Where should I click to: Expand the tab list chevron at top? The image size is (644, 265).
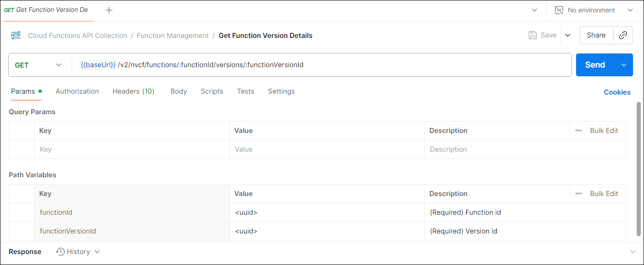(535, 10)
